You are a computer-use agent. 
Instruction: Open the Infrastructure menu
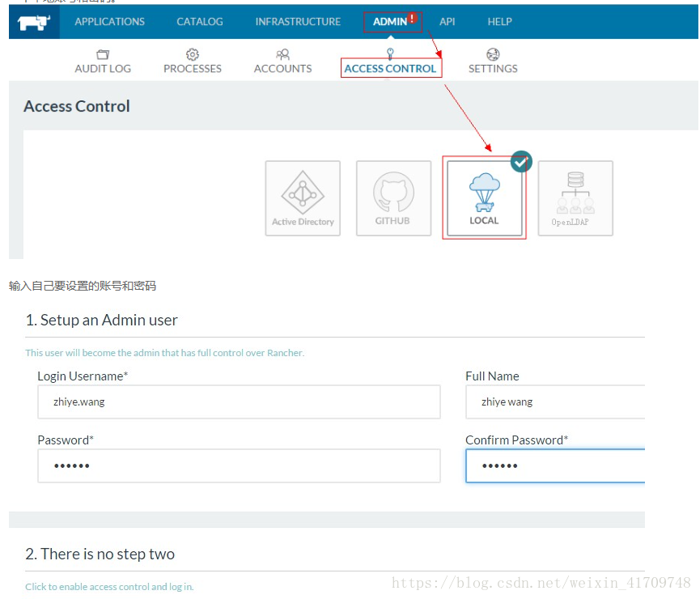point(298,21)
